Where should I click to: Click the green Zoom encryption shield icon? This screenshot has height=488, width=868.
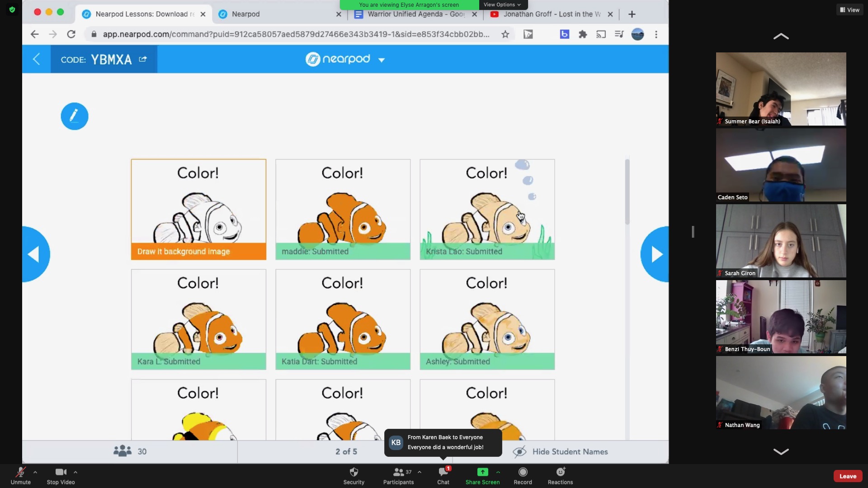[12, 9]
